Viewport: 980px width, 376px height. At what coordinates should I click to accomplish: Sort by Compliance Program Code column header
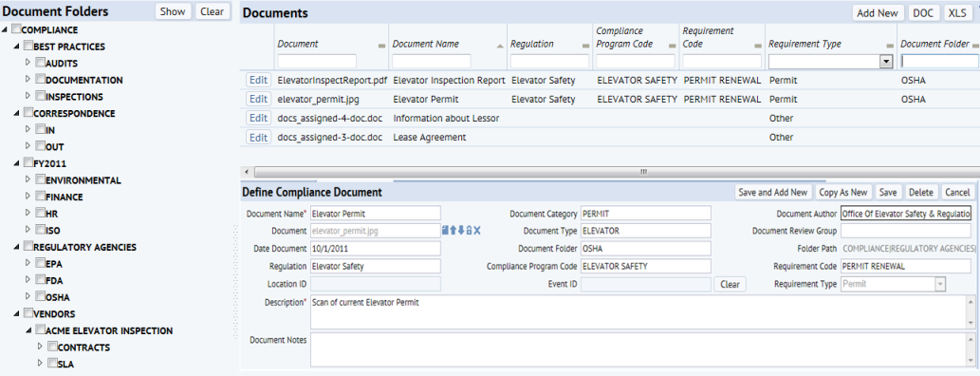[624, 38]
